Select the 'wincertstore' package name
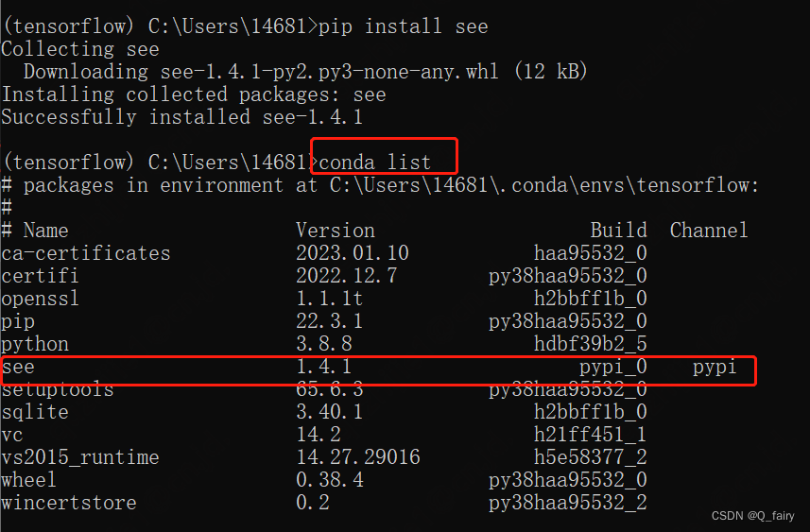810x532 pixels. click(69, 503)
